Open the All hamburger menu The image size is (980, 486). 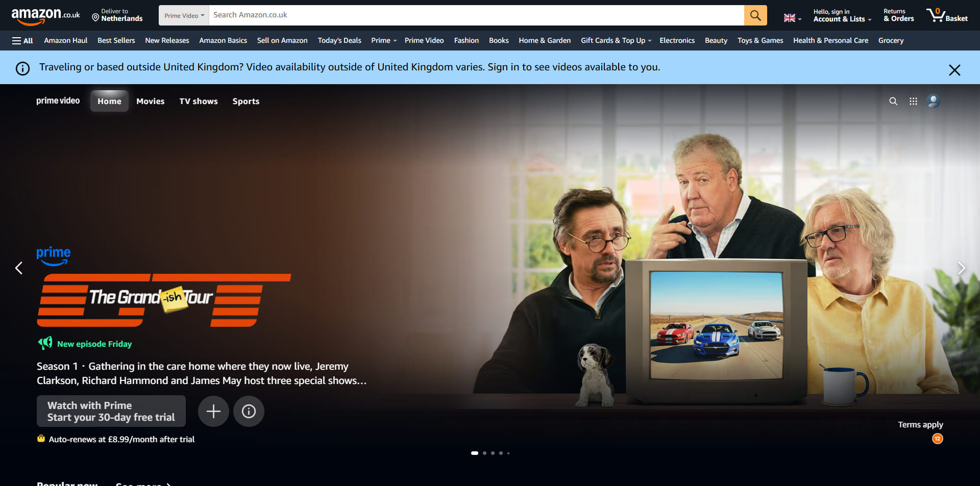click(x=22, y=40)
